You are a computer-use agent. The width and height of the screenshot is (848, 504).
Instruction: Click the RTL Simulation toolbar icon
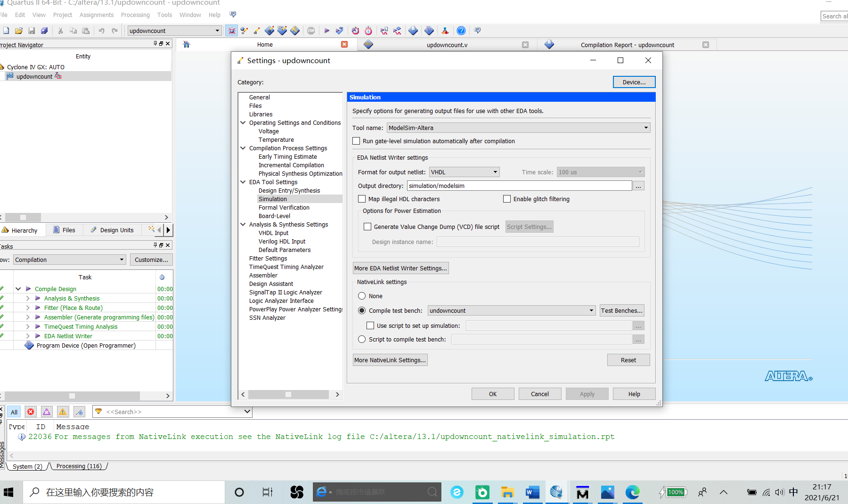pyautogui.click(x=384, y=31)
